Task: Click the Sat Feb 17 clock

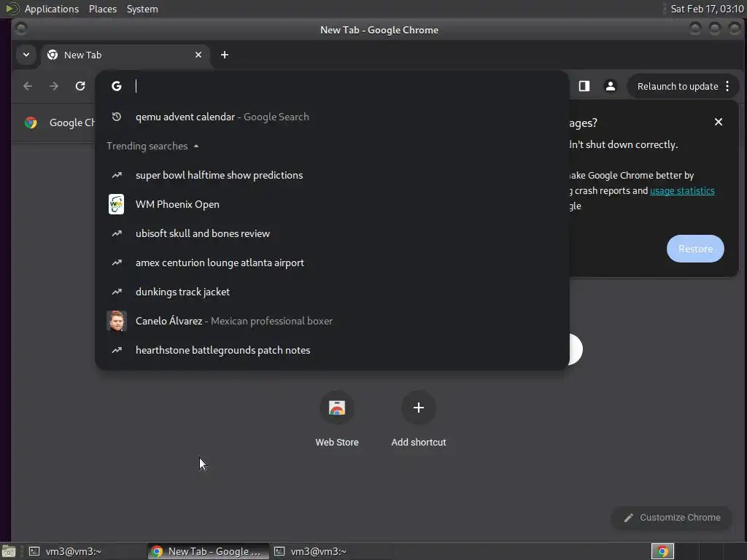Action: click(707, 9)
